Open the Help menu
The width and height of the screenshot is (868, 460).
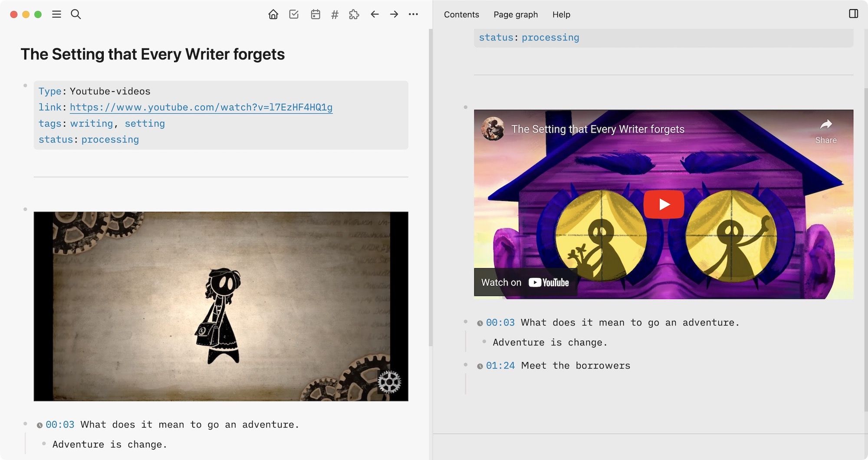(561, 14)
